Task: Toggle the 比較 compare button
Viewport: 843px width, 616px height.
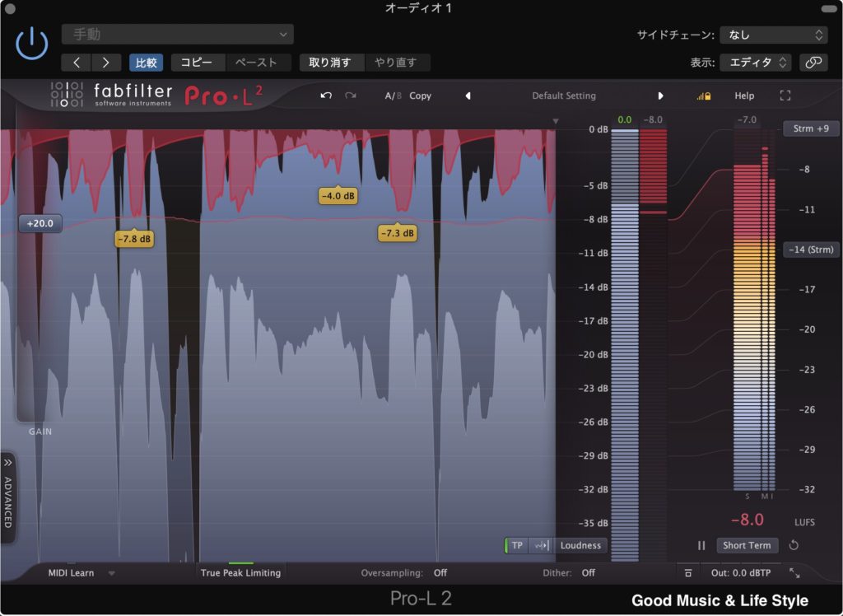Action: pos(146,63)
